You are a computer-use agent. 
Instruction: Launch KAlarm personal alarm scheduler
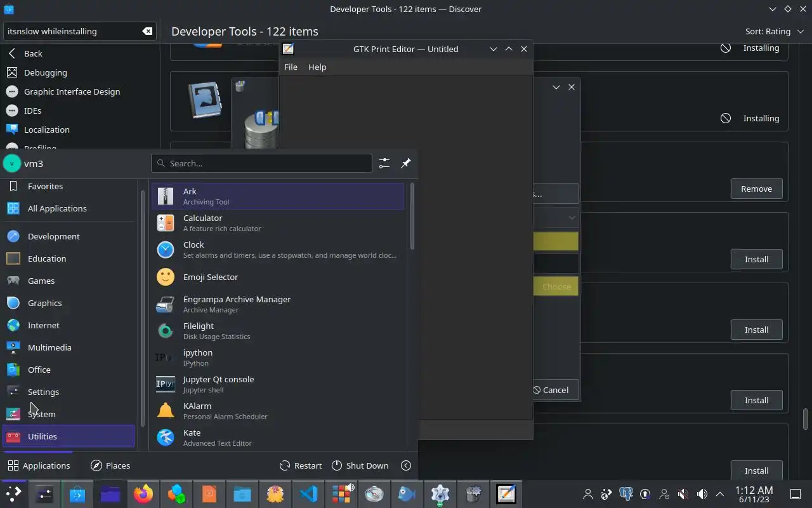point(278,411)
